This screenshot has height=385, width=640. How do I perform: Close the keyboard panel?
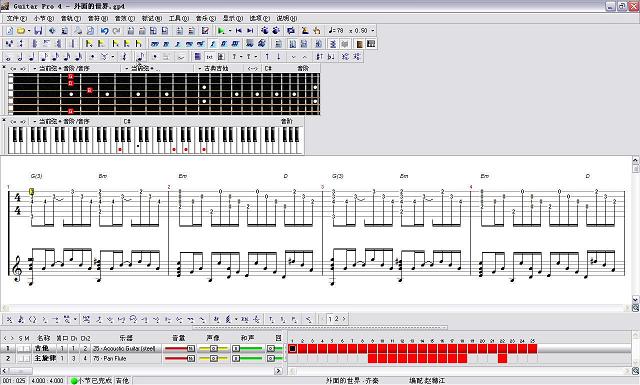click(4, 120)
